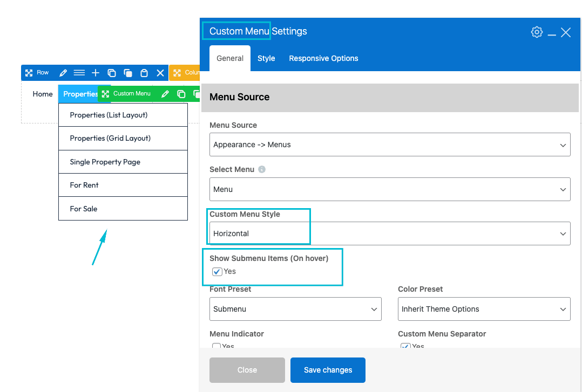Click the Custom Menu edit pencil icon
Screen dimensions: 582x392
[x=165, y=94]
